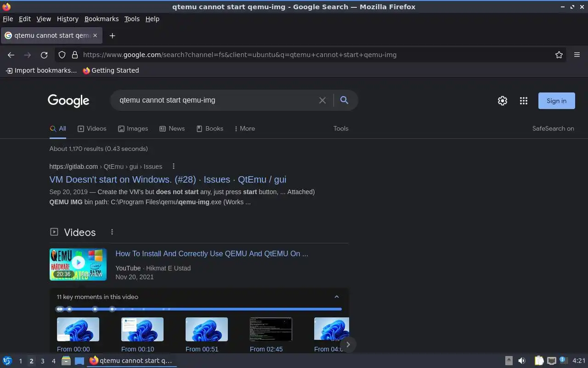The width and height of the screenshot is (588, 368).
Task: Open Getting Started bookmark
Action: pos(111,70)
